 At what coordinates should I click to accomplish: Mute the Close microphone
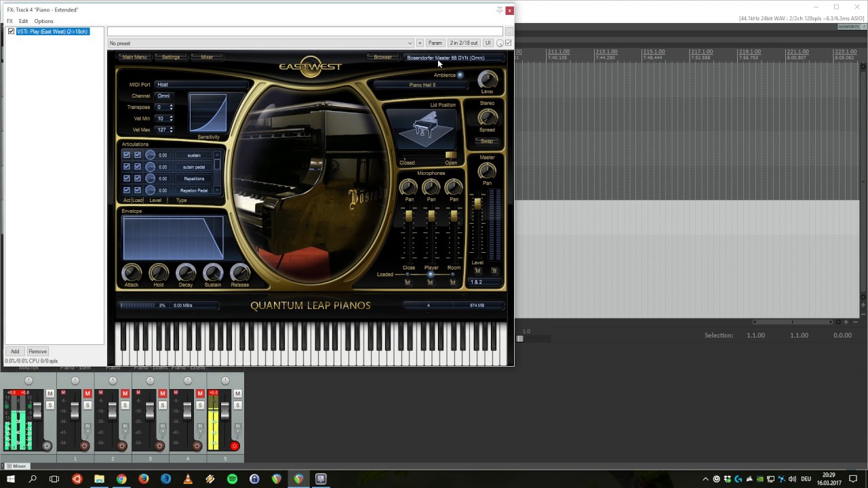coord(408,282)
